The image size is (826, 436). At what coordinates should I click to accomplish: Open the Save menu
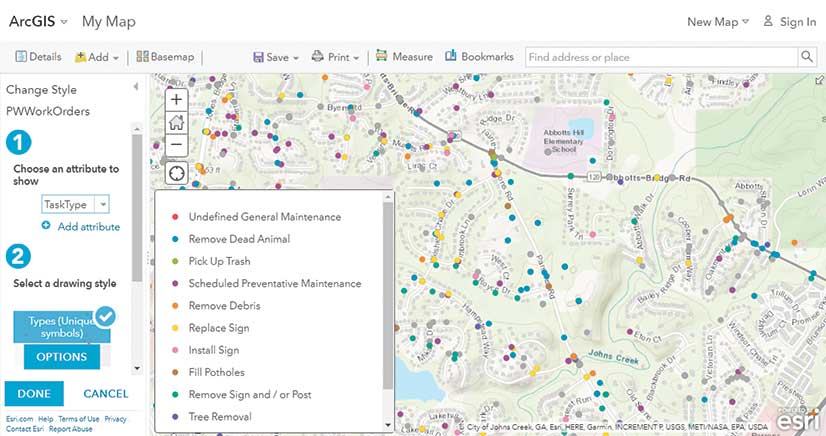[x=276, y=57]
